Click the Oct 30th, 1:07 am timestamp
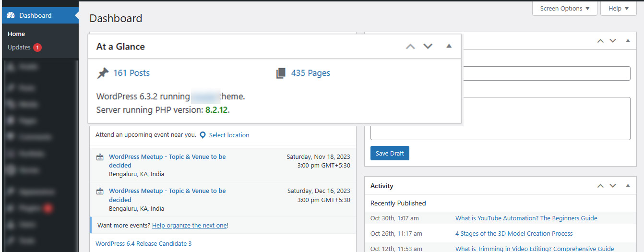Viewport: 644px width, 252px height. point(394,218)
